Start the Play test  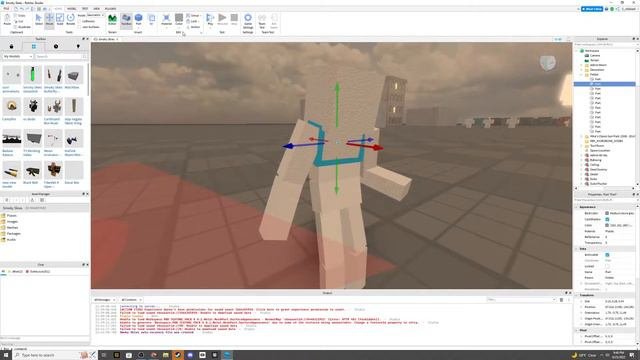[x=210, y=19]
